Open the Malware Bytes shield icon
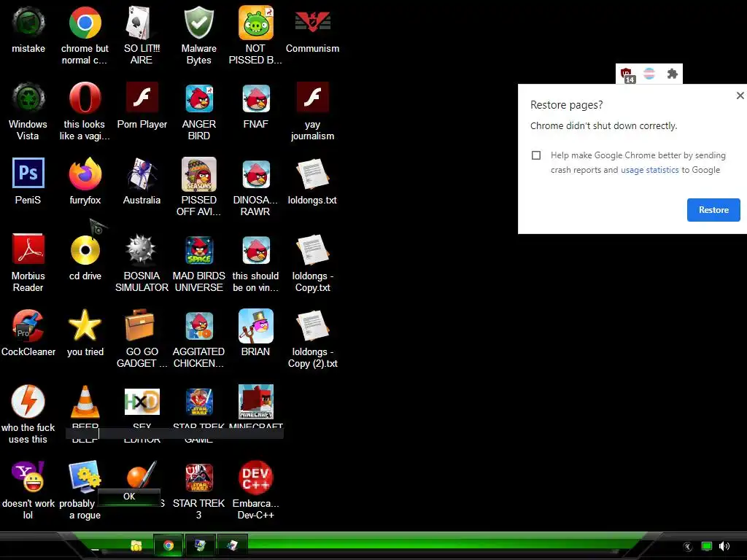 [198, 23]
